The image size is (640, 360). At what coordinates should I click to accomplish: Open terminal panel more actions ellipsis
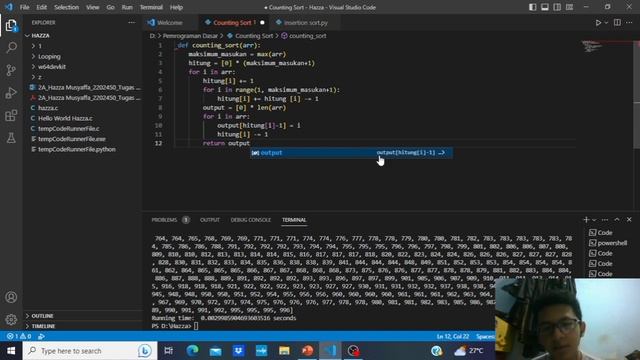click(x=605, y=220)
